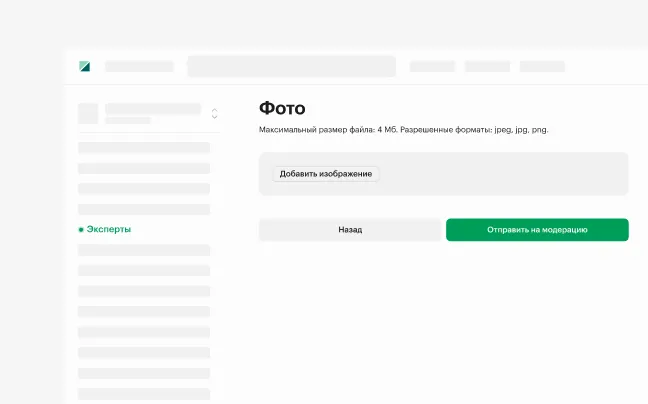This screenshot has height=404, width=648.
Task: Click the wide search field in header
Action: 291,67
